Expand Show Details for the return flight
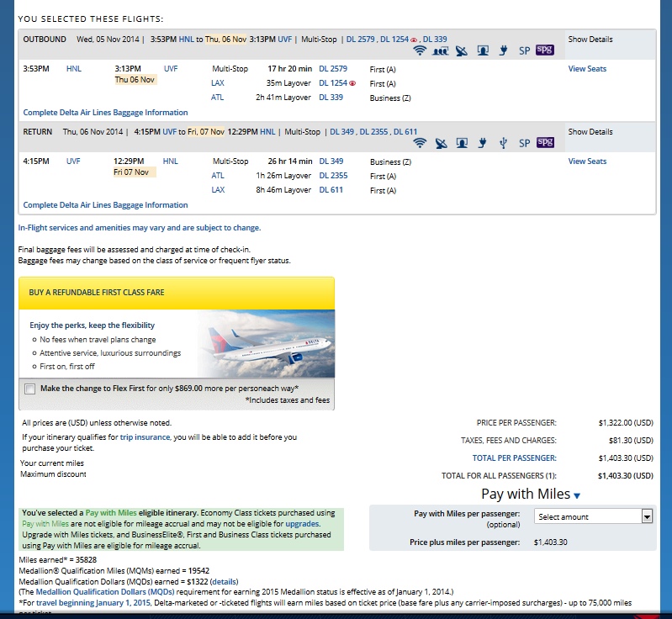The image size is (672, 619). (x=590, y=132)
